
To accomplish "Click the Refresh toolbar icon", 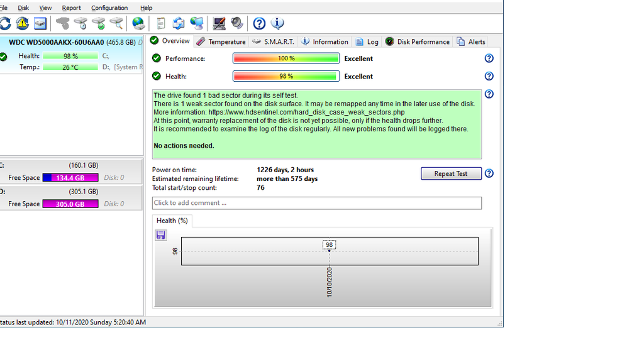I will coord(5,23).
